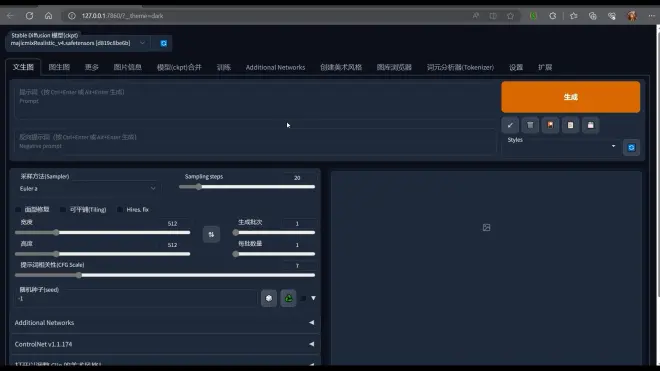Open the 图库浏览器 tab
660x371 pixels.
pyautogui.click(x=394, y=67)
